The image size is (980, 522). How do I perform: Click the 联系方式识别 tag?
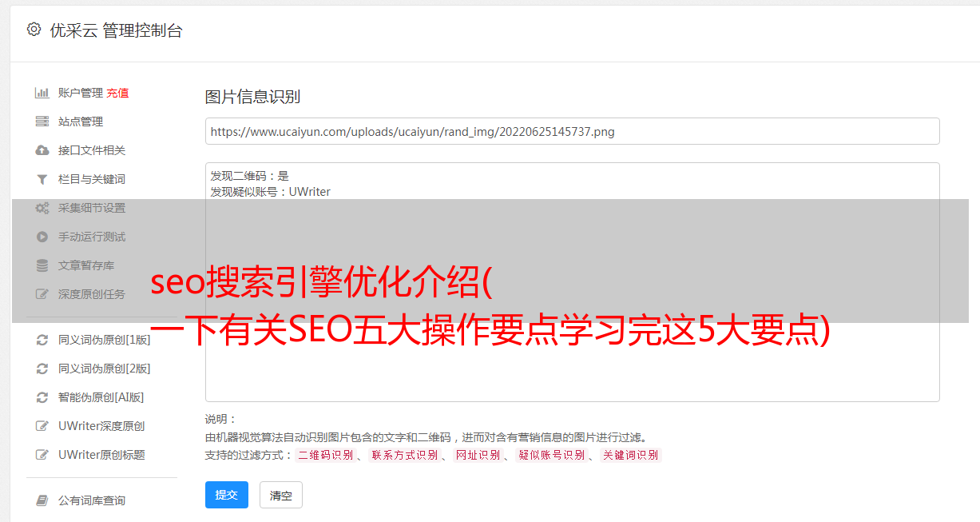tap(404, 455)
